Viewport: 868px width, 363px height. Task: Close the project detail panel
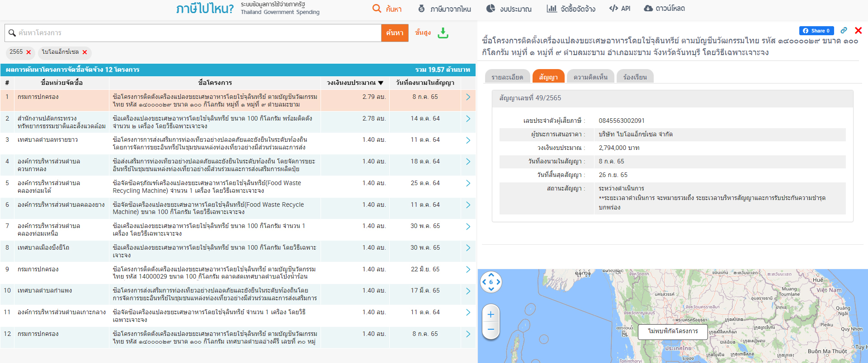click(x=858, y=30)
